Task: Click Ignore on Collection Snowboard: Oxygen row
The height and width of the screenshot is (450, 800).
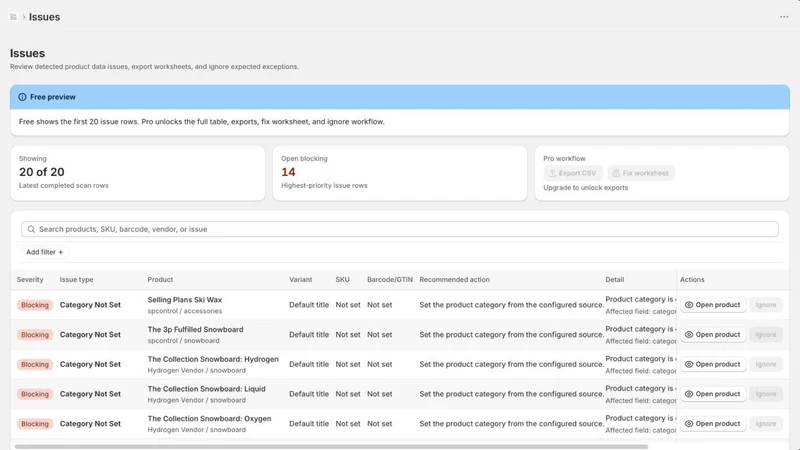Action: (766, 423)
